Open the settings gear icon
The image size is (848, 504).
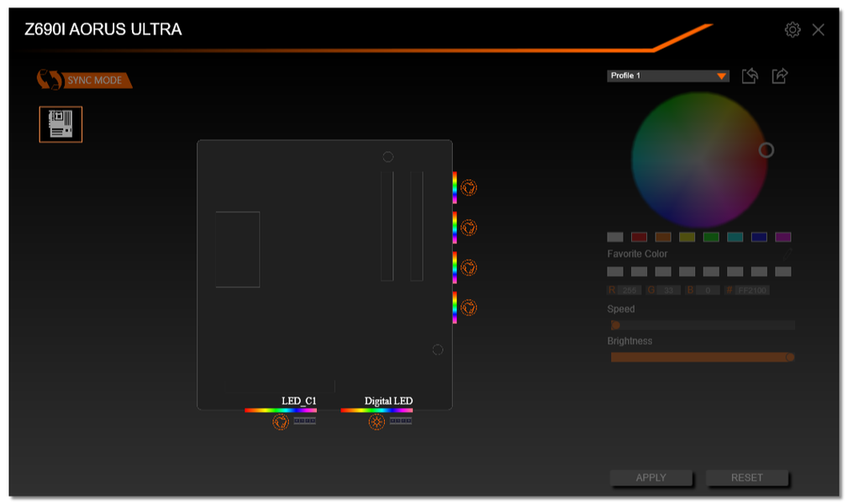point(793,29)
